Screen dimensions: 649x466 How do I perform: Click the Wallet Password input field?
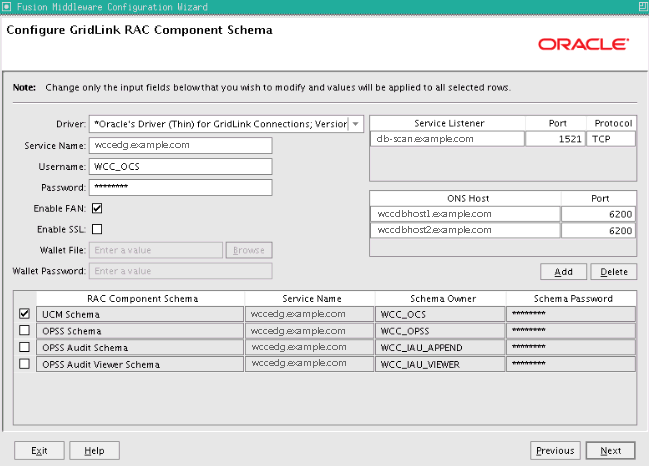(180, 271)
